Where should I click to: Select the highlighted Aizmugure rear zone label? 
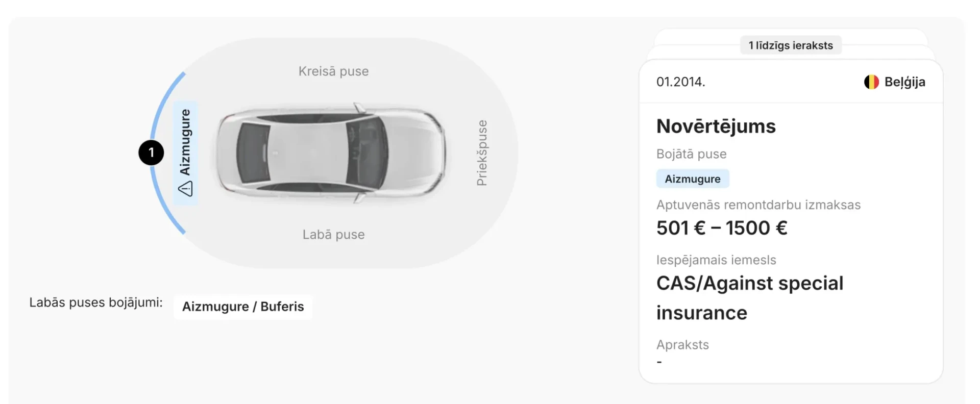(185, 143)
